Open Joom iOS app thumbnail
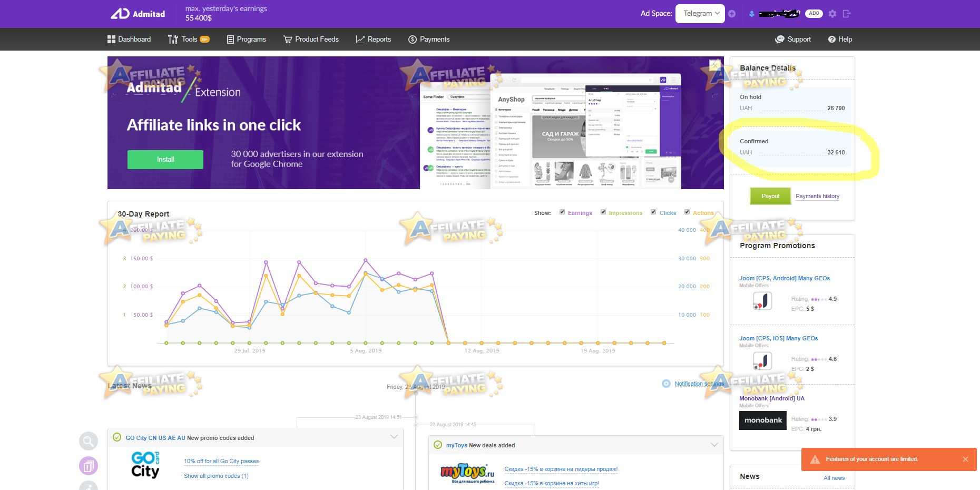 762,361
